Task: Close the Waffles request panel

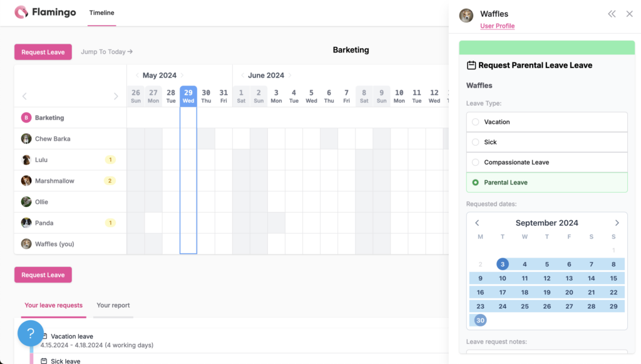Action: click(x=630, y=14)
